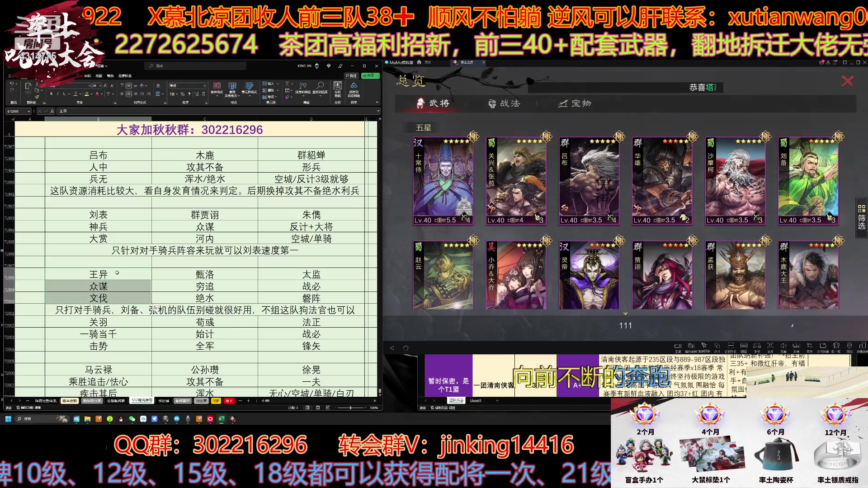The width and height of the screenshot is (868, 488).
Task: Click the Paste clipboard icon
Action: pos(28,86)
